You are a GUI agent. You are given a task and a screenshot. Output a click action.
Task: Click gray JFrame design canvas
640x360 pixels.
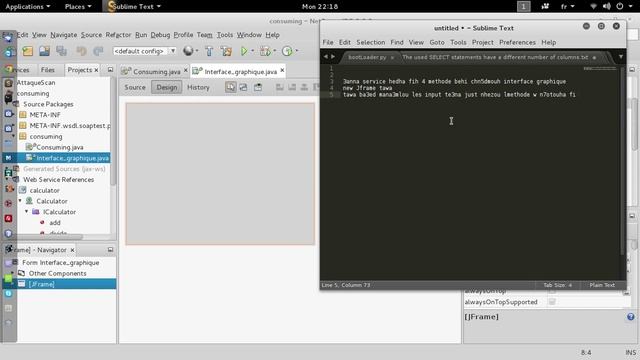pos(220,174)
